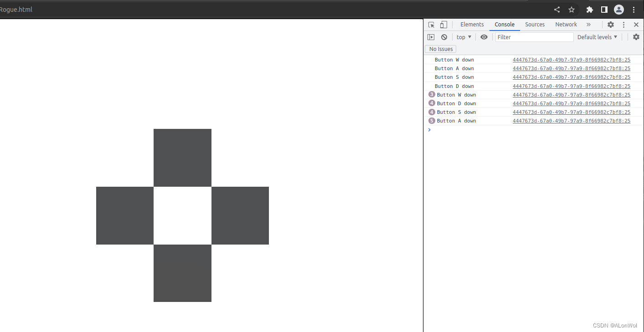
Task: Click the first Button W down message
Action: [x=454, y=60]
